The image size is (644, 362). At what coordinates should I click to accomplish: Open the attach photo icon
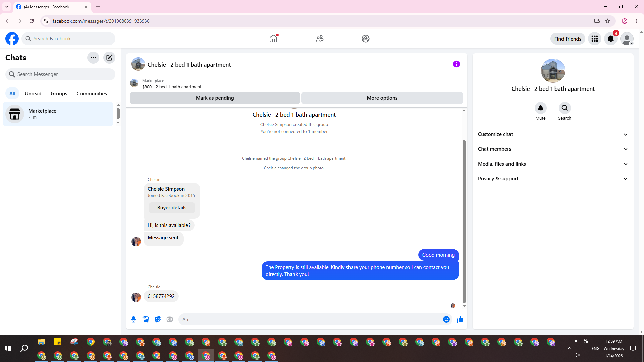pyautogui.click(x=146, y=319)
